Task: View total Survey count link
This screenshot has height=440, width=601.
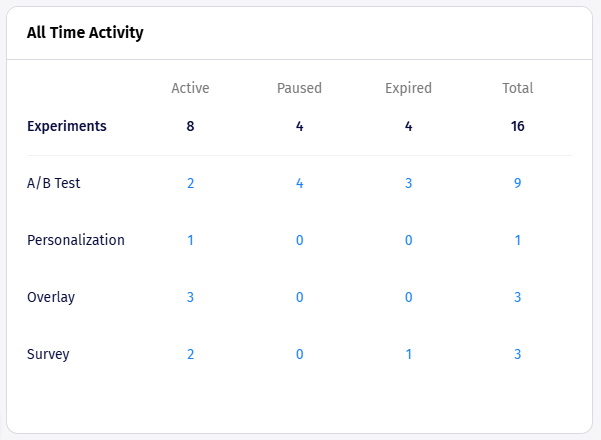Action: (x=517, y=354)
